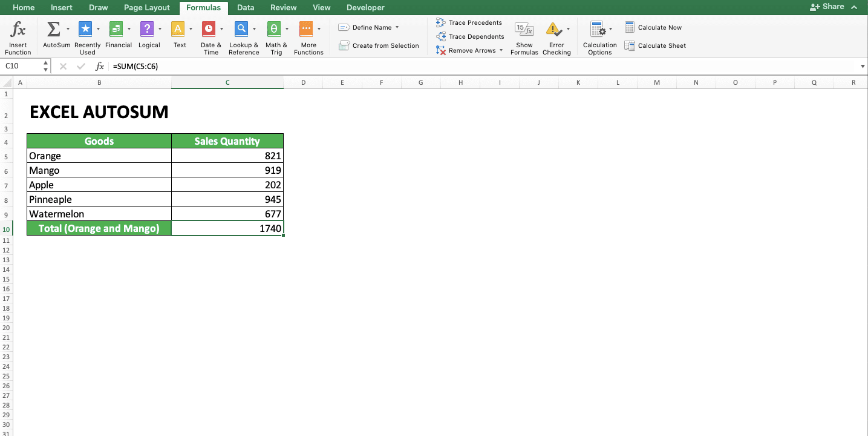Switch to the Home tab
The image size is (868, 436).
[x=24, y=7]
